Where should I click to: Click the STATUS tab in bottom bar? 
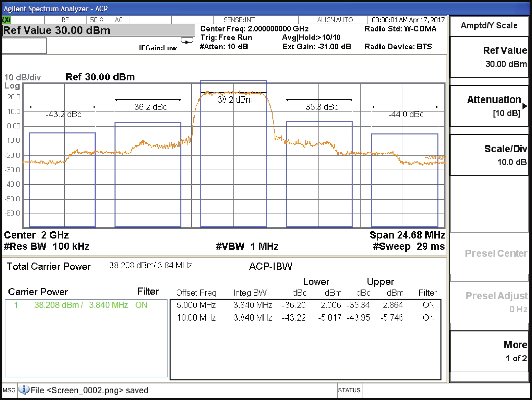pyautogui.click(x=349, y=390)
